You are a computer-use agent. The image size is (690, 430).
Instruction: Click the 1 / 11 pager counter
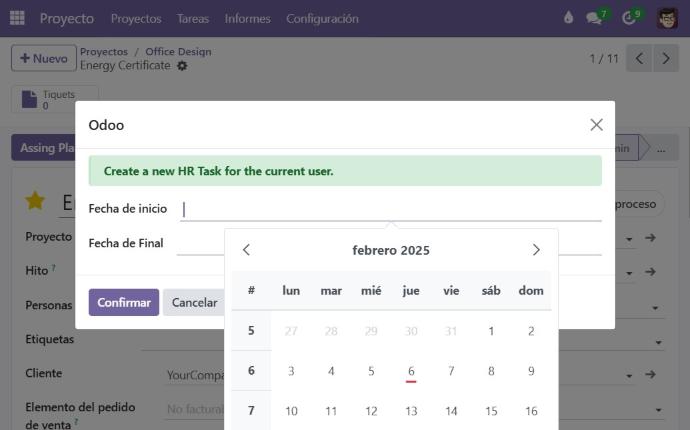[x=604, y=59]
